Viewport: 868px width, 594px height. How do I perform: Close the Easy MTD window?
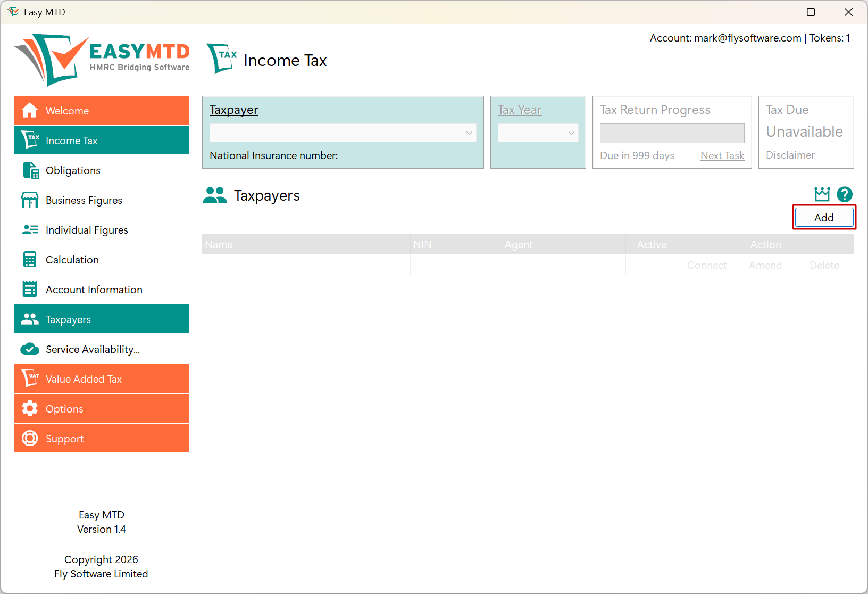pos(848,12)
